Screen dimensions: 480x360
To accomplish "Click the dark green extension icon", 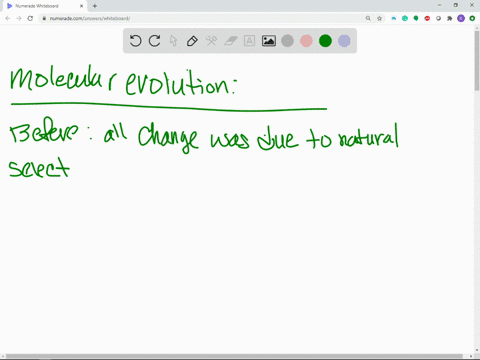I will (x=416, y=18).
